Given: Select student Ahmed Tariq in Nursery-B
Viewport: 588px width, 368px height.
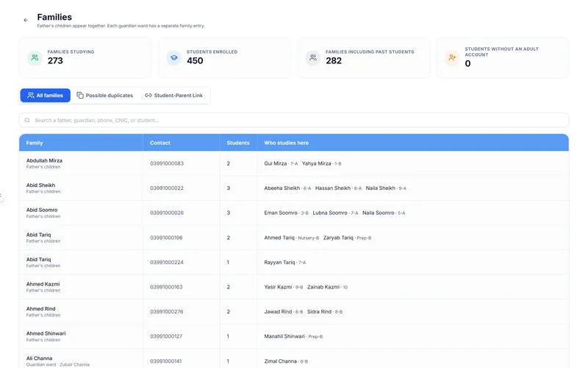Looking at the screenshot, I should pos(279,238).
